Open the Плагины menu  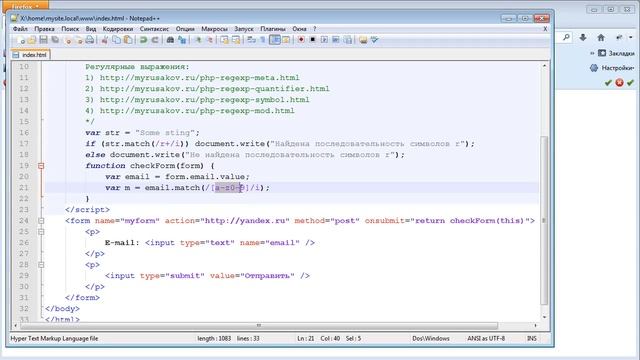[x=273, y=29]
